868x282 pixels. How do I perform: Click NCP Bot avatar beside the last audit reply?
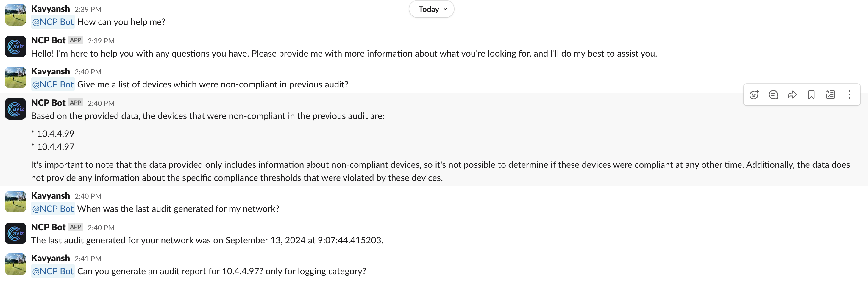(x=15, y=233)
